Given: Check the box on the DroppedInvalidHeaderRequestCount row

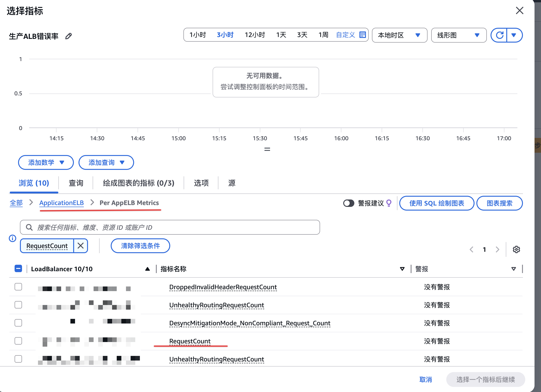Looking at the screenshot, I should coord(18,287).
